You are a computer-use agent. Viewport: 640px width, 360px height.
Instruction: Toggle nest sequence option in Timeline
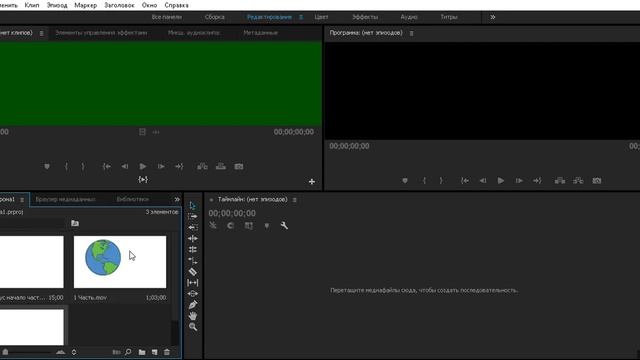pos(213,225)
